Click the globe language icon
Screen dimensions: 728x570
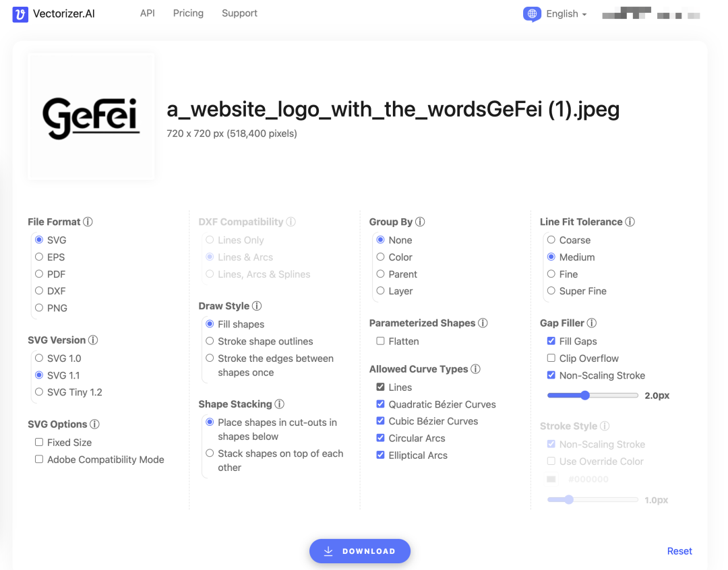532,14
